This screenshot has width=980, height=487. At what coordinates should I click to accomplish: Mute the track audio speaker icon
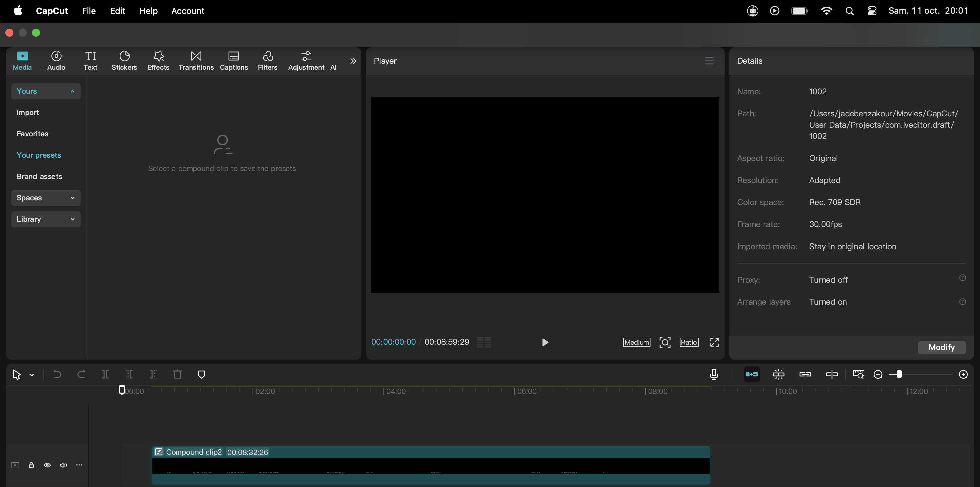click(x=63, y=465)
